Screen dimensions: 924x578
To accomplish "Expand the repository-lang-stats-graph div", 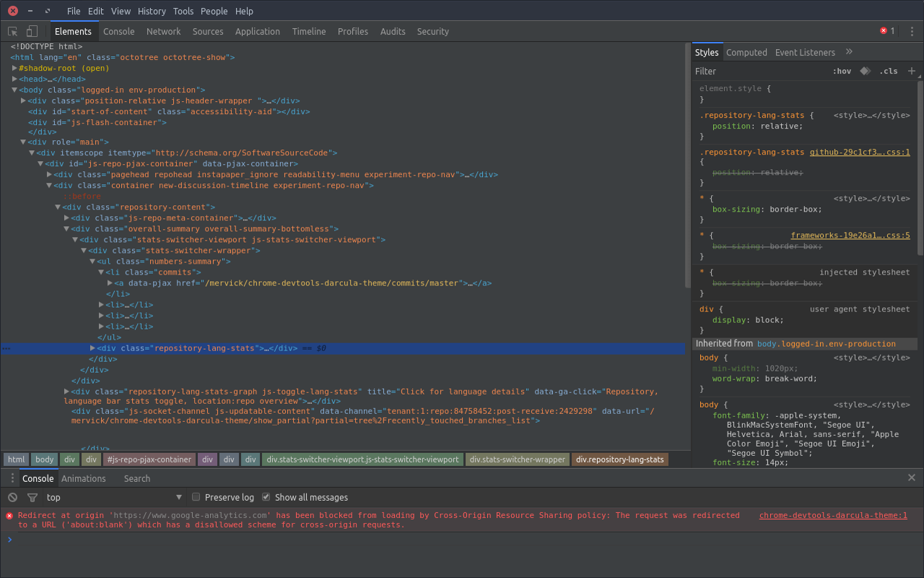I will pos(67,391).
